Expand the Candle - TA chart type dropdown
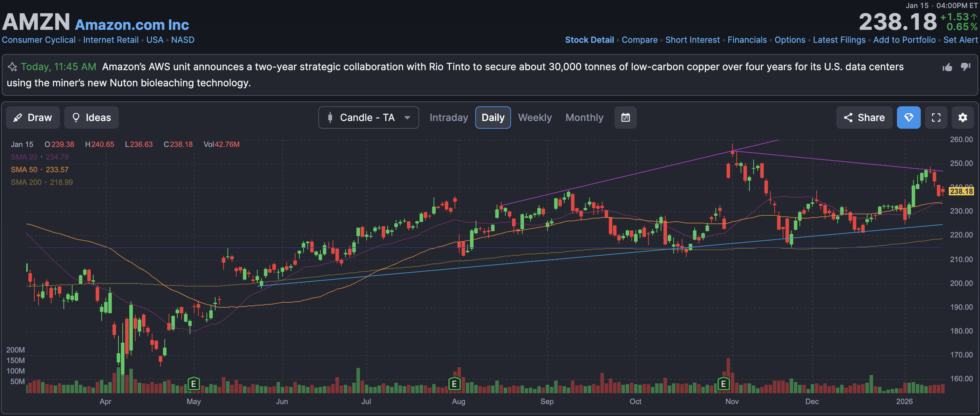 pos(368,118)
